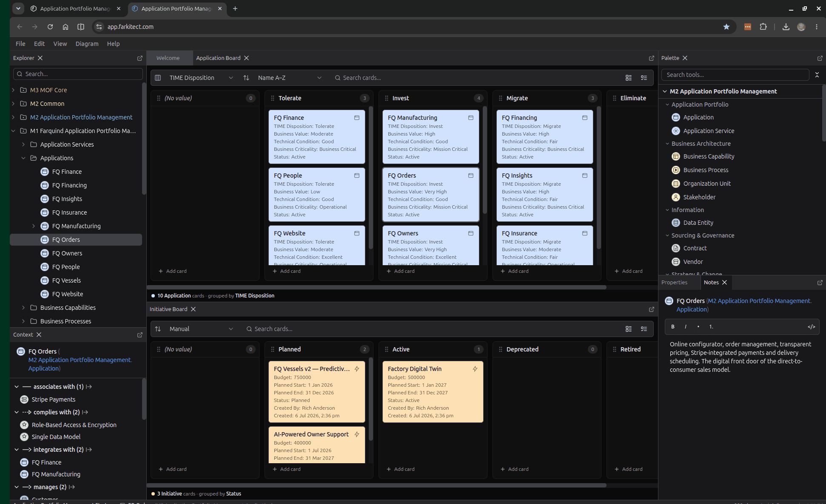Image resolution: width=826 pixels, height=504 pixels.
Task: Select the Data Entity palette tool
Action: [x=698, y=223]
